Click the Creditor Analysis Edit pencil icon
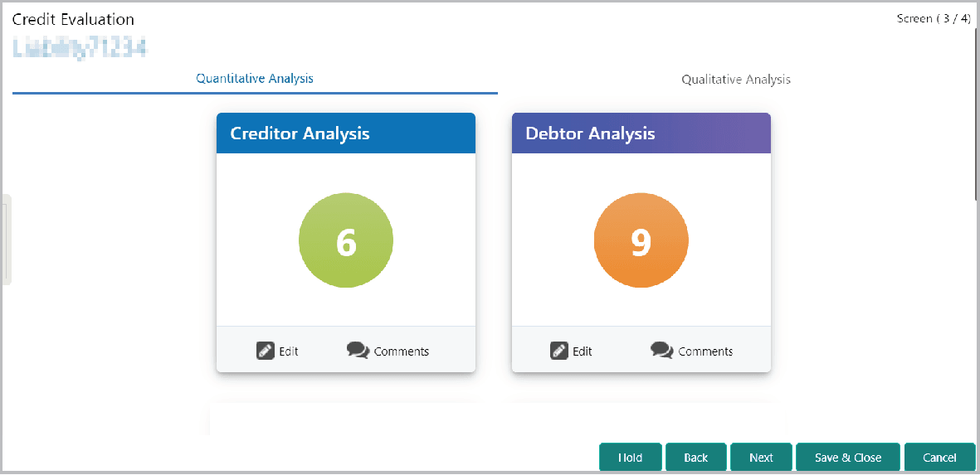Screen dimensions: 980x475 pyautogui.click(x=266, y=351)
